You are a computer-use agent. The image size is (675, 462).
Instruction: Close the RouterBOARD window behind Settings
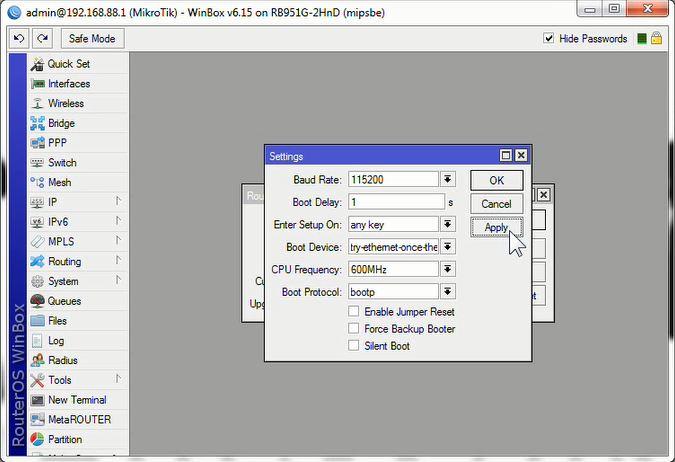pyautogui.click(x=544, y=195)
